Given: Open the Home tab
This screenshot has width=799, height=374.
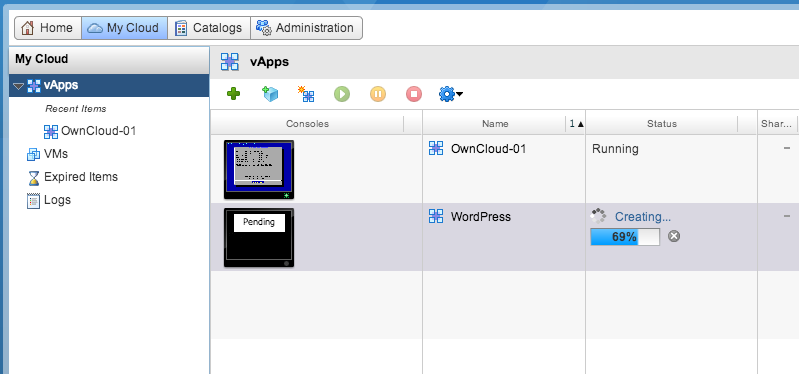Looking at the screenshot, I should (x=48, y=28).
